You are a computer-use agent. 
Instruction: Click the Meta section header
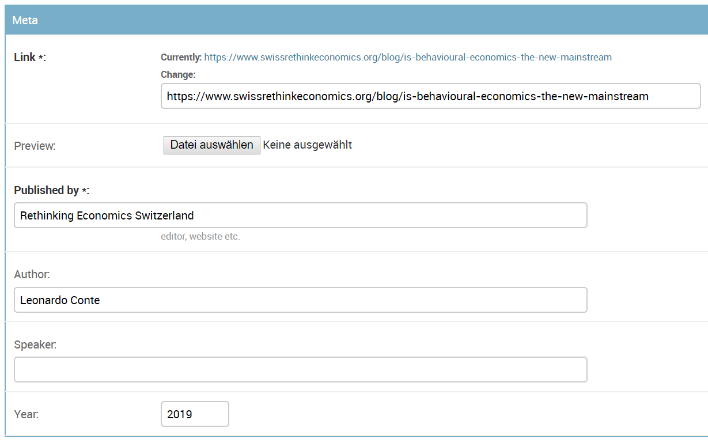click(356, 20)
